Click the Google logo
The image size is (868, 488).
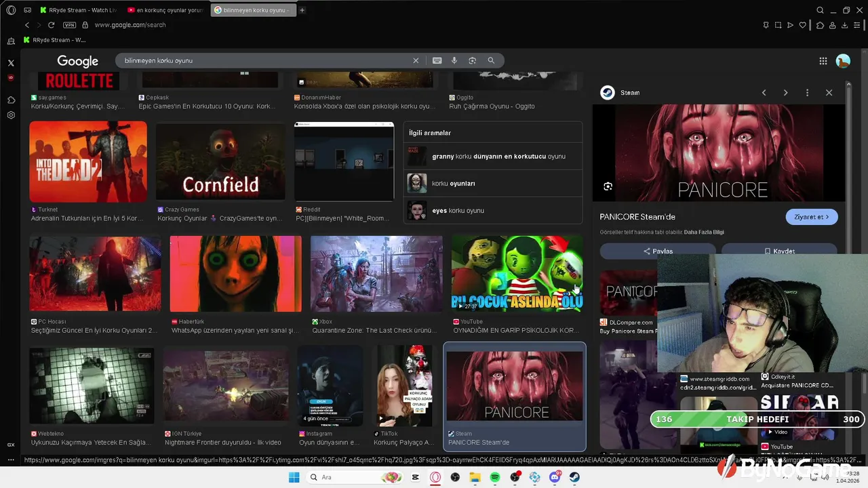78,61
